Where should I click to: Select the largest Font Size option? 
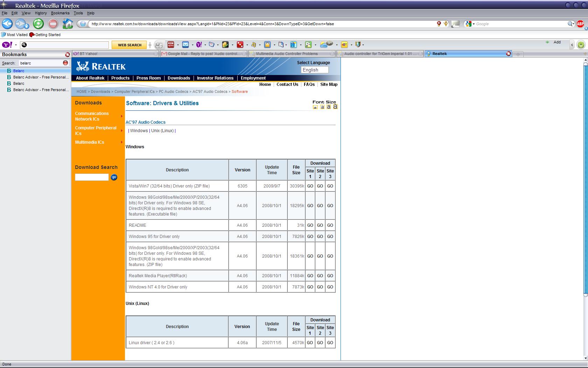click(x=335, y=107)
